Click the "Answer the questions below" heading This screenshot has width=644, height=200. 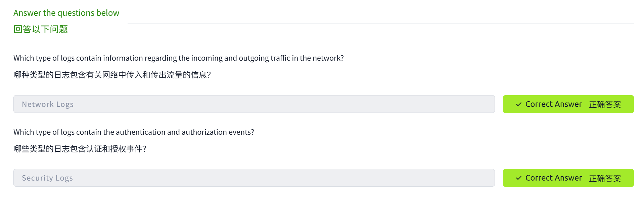tap(66, 13)
